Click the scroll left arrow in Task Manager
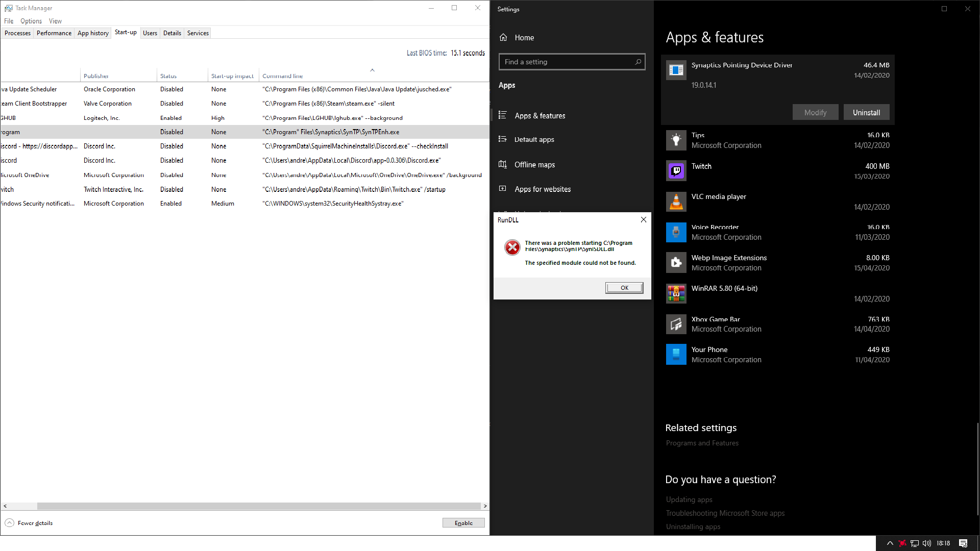The image size is (980, 551). [x=5, y=506]
